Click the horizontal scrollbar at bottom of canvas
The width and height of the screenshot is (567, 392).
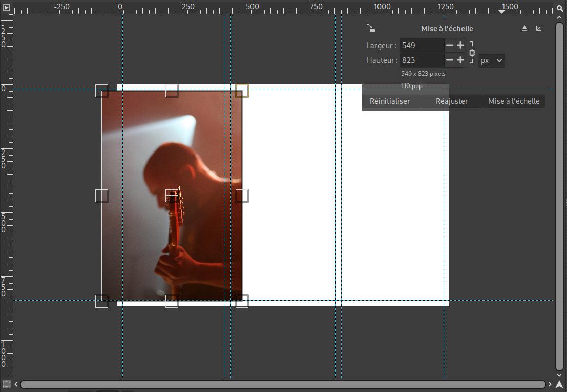click(x=283, y=384)
